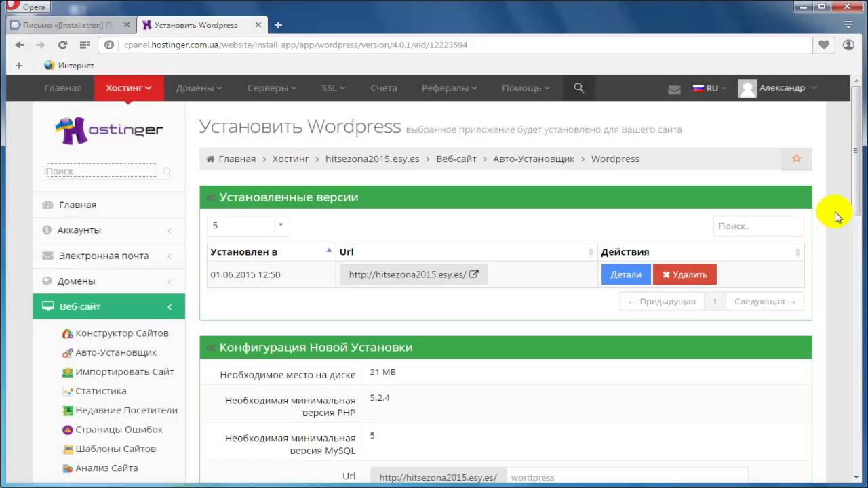
Task: Expand the Хостинг navigation dropdown
Action: click(x=129, y=88)
